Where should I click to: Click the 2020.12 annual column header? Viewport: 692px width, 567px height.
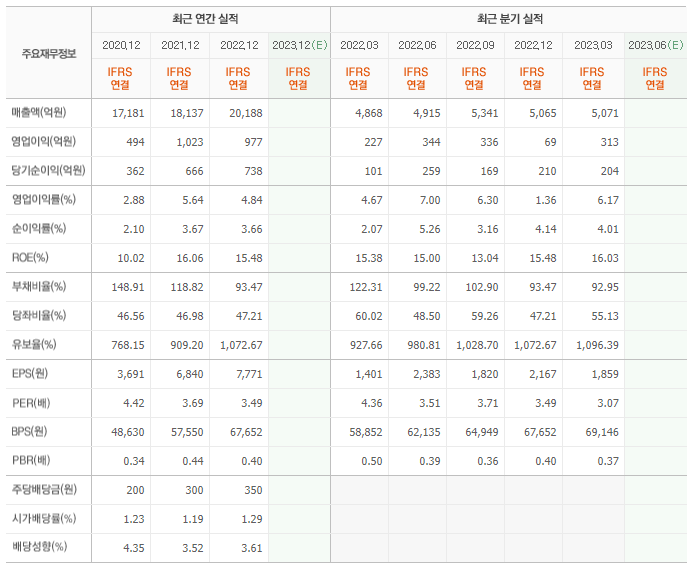point(121,45)
